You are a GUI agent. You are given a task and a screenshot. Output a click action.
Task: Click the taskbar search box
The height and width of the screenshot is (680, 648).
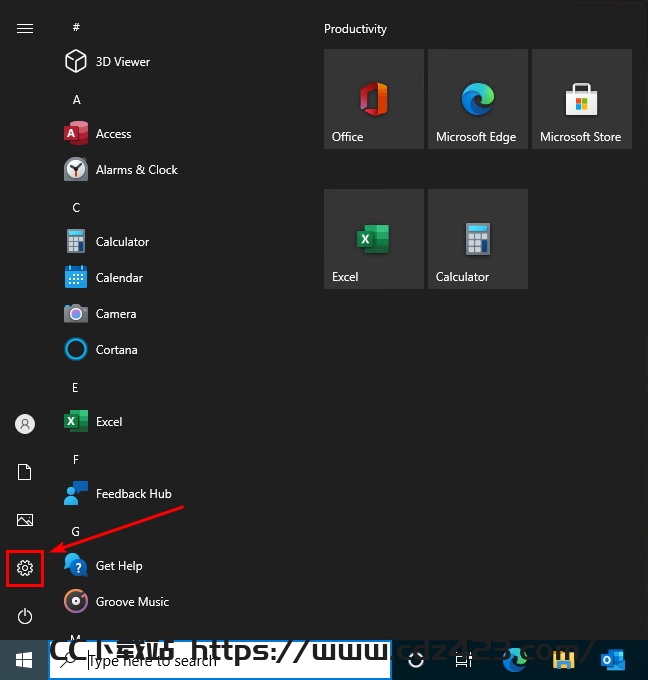tap(220, 660)
